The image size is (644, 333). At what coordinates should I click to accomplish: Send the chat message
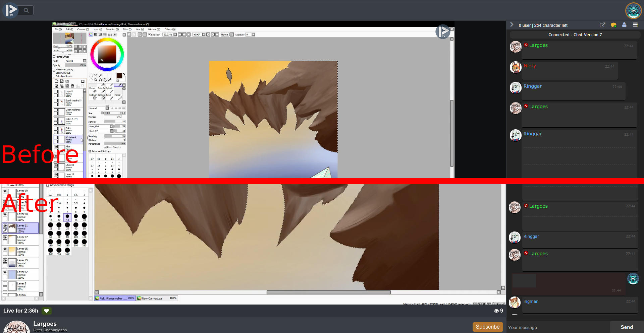click(627, 327)
